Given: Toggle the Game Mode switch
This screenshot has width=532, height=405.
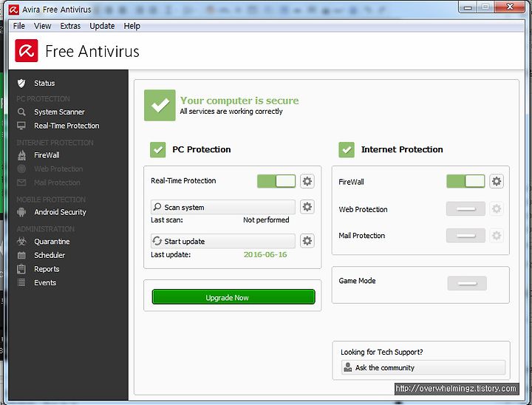Looking at the screenshot, I should point(467,284).
